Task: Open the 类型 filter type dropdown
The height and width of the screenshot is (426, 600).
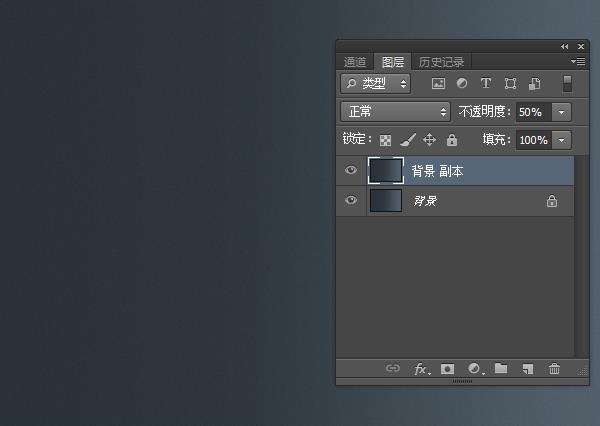Action: click(x=376, y=84)
